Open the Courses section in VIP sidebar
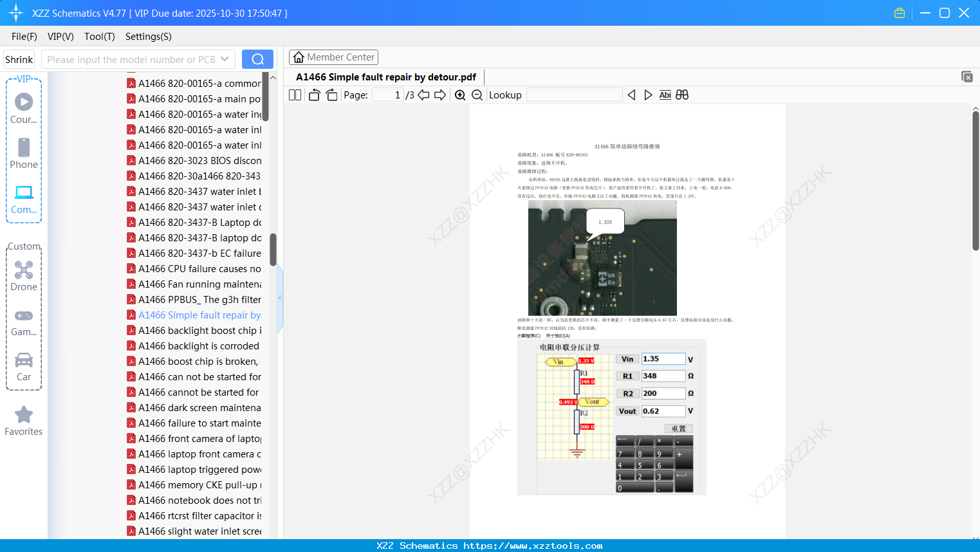Screen dimensions: 980x552 click(x=24, y=108)
